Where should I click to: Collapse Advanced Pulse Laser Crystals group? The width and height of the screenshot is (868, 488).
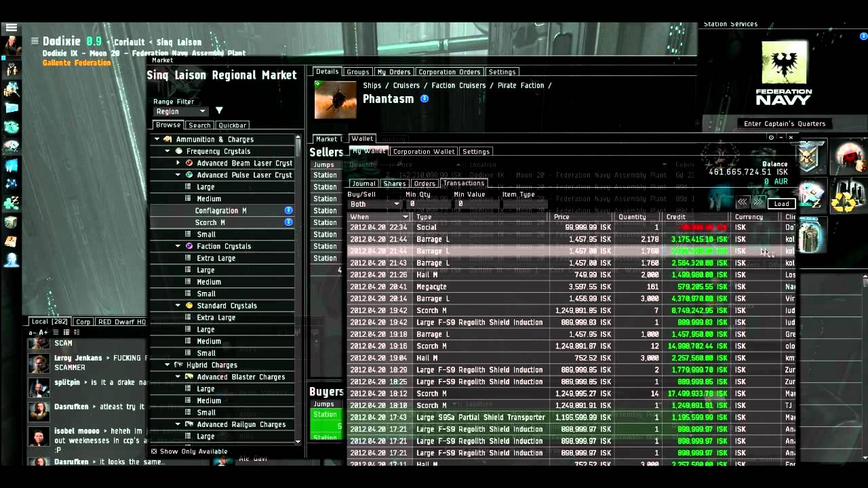coord(178,175)
